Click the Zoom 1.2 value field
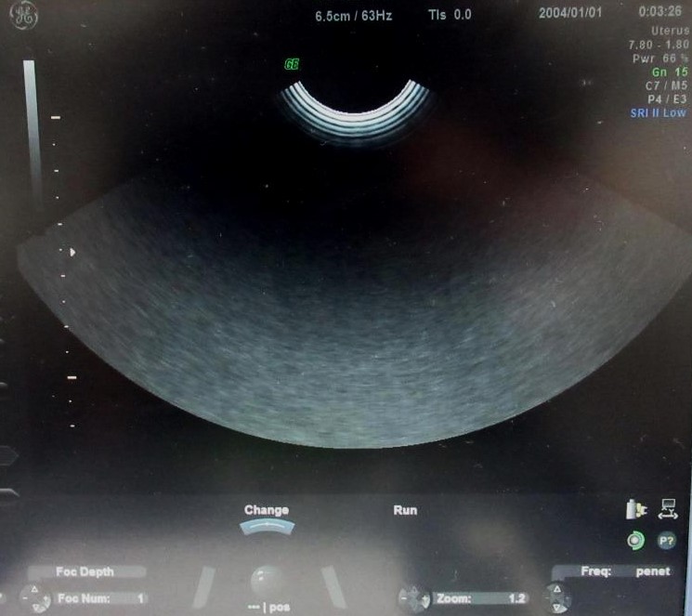This screenshot has width=692, height=616. 483,598
